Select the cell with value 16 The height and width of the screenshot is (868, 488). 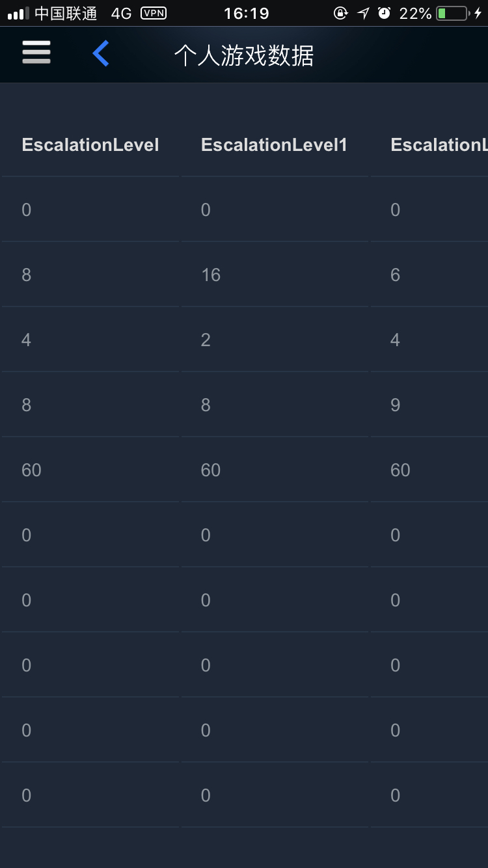(x=275, y=275)
